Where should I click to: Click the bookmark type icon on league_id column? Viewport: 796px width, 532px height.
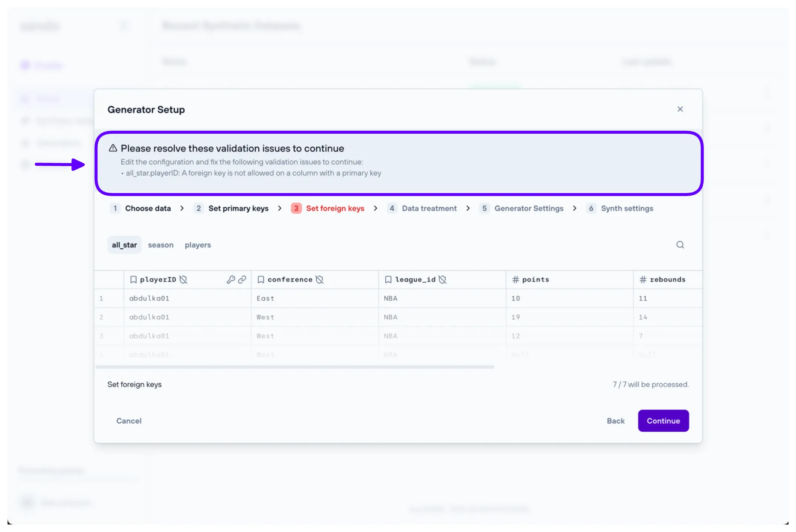pos(388,280)
